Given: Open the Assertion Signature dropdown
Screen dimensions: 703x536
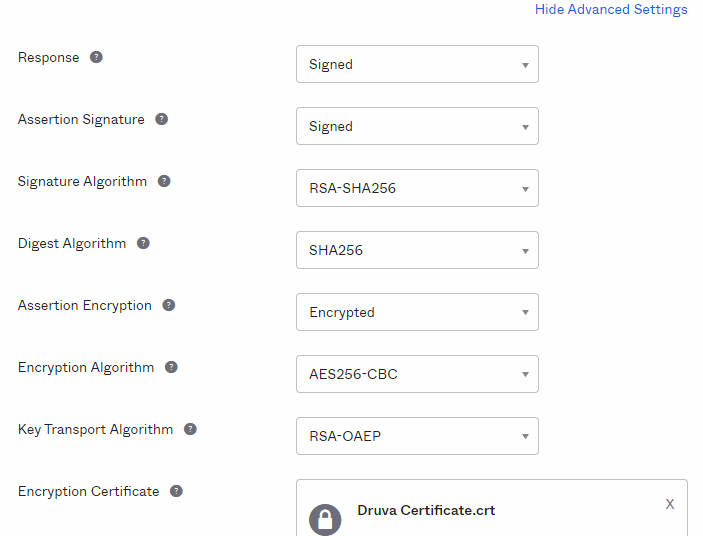Looking at the screenshot, I should [417, 126].
